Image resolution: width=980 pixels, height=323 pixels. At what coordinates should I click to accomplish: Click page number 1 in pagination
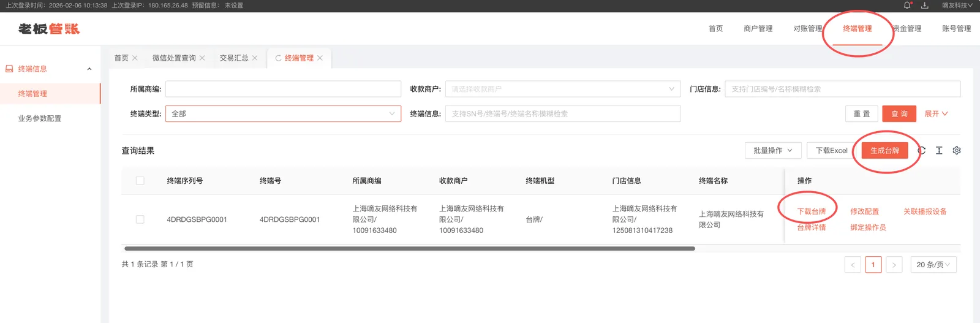[873, 265]
